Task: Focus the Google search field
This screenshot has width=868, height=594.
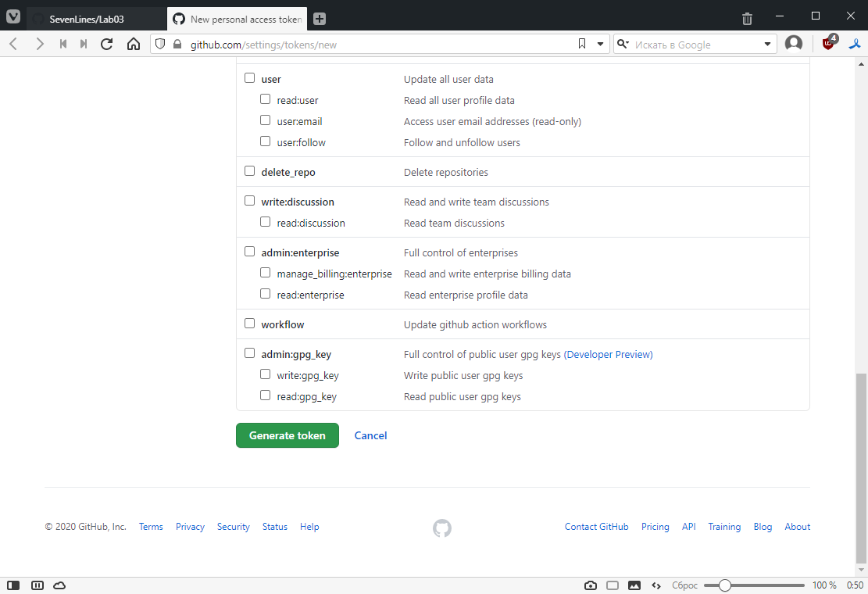Action: click(695, 45)
